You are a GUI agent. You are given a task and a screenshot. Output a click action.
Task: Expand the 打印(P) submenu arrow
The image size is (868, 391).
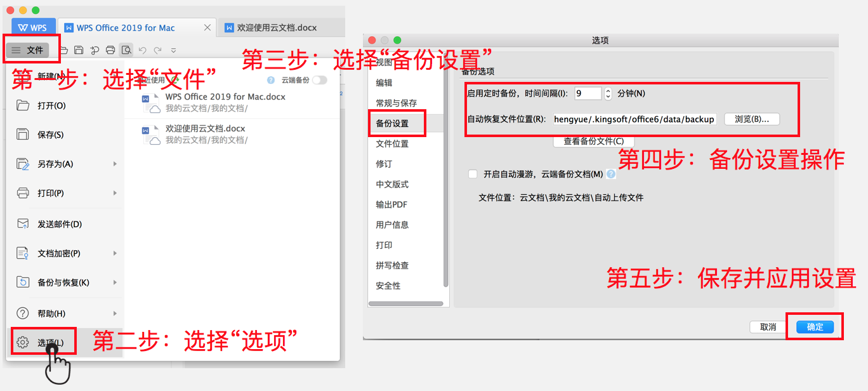pyautogui.click(x=115, y=193)
